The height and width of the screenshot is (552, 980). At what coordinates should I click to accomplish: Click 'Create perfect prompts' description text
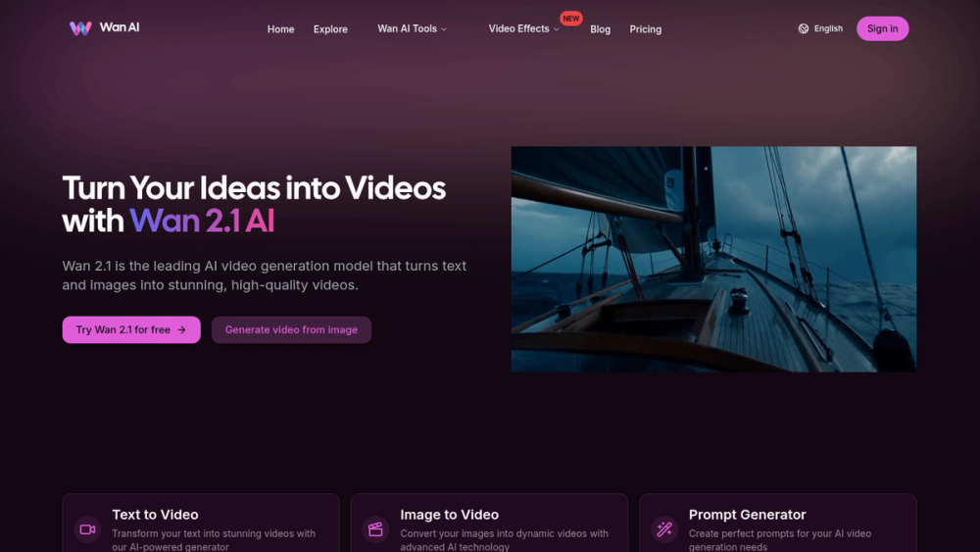[779, 539]
